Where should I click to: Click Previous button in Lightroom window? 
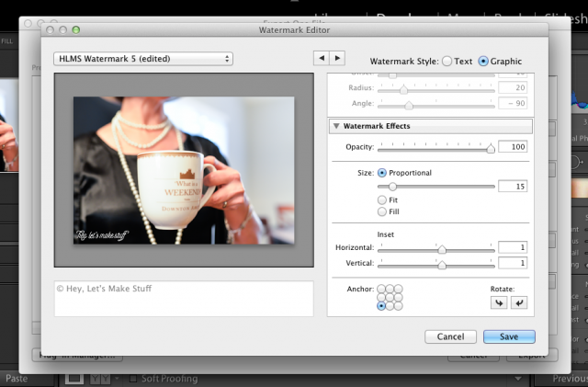tap(570, 379)
